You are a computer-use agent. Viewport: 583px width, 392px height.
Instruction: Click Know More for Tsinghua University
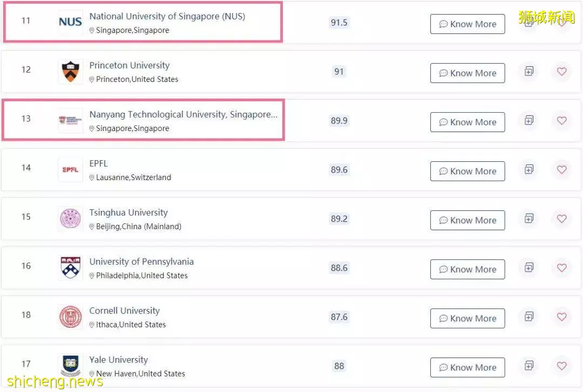(467, 221)
